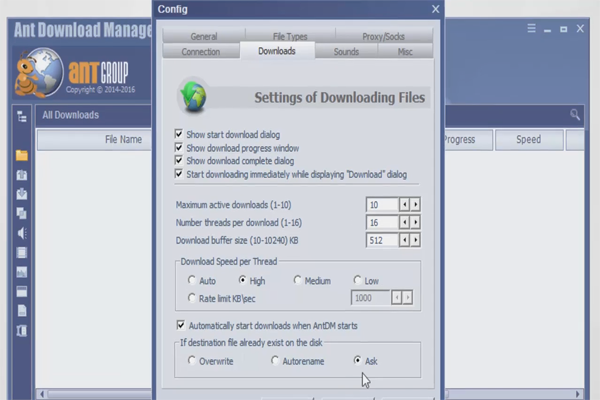This screenshot has width=600, height=400.
Task: Increase download buffer size value
Action: coord(415,240)
